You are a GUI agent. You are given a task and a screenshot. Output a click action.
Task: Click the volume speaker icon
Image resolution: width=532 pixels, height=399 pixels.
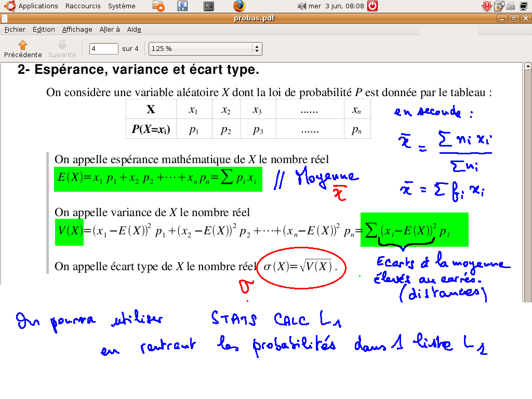pyautogui.click(x=301, y=6)
